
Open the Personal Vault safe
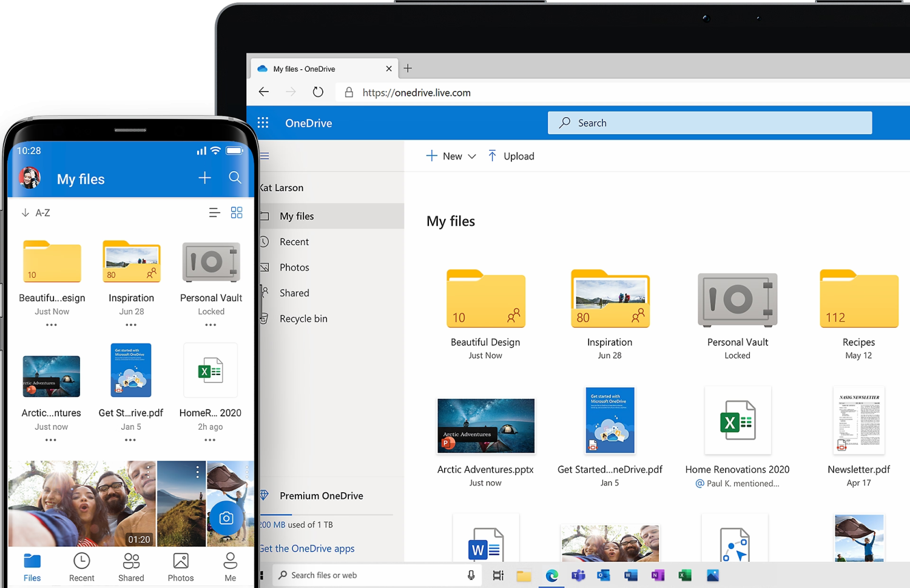point(736,299)
